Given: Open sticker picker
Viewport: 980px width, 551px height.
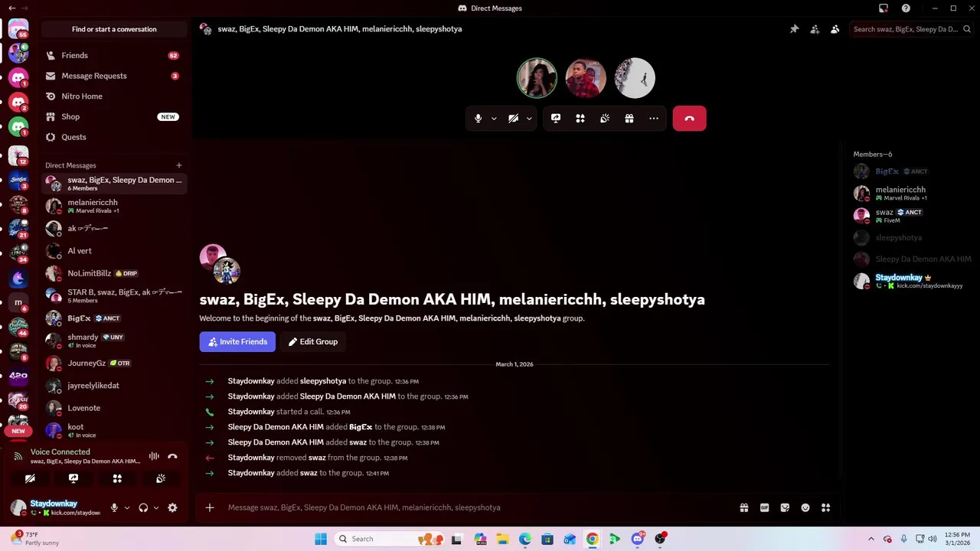Looking at the screenshot, I should (x=785, y=507).
